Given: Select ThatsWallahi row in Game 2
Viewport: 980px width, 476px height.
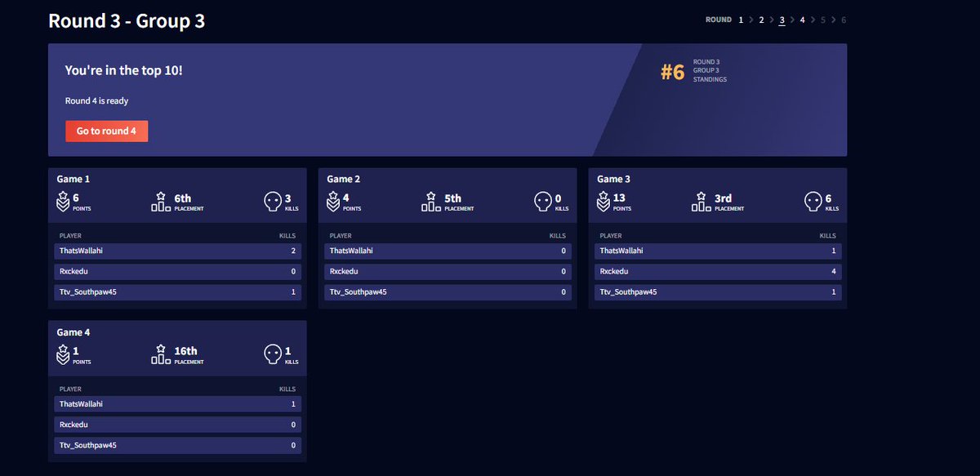Looking at the screenshot, I should (x=448, y=251).
